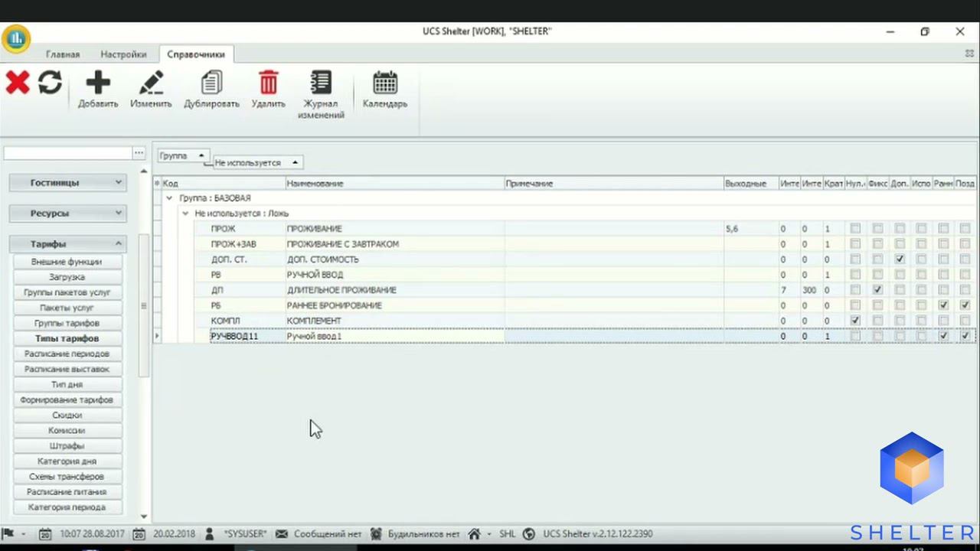
Task: Open Расписание периодов in sidebar
Action: 67,354
